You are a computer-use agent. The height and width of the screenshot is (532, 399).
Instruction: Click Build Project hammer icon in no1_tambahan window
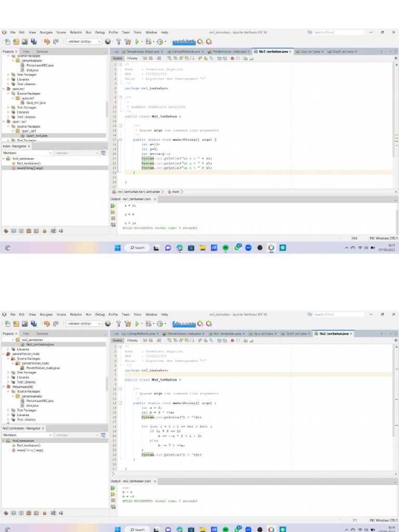[118, 42]
